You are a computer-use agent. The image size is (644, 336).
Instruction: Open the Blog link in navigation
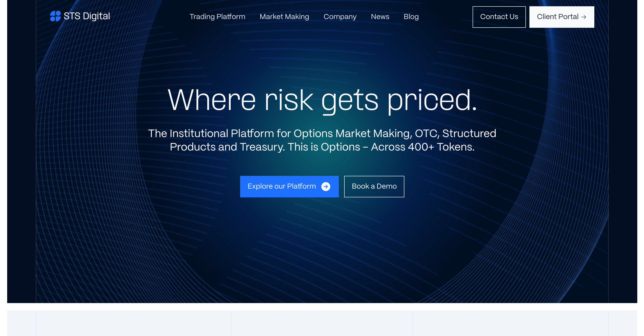[411, 17]
